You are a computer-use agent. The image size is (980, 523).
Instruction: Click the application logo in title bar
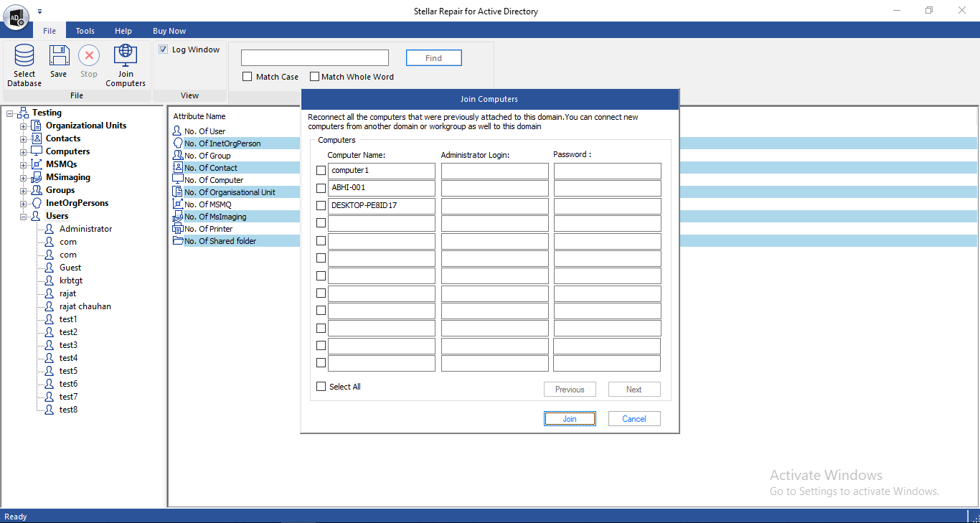[x=16, y=17]
